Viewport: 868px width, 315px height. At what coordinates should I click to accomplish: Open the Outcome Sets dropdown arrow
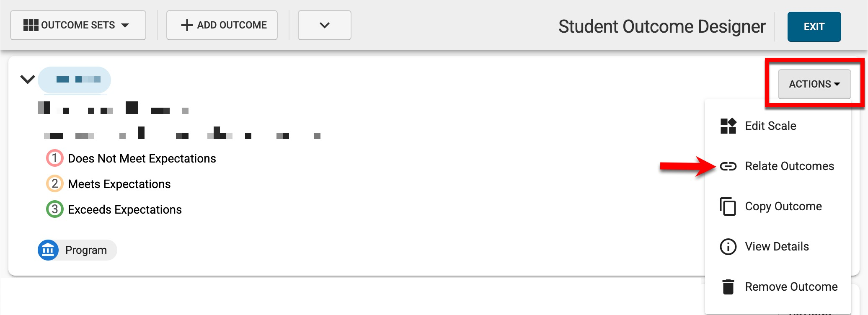125,26
